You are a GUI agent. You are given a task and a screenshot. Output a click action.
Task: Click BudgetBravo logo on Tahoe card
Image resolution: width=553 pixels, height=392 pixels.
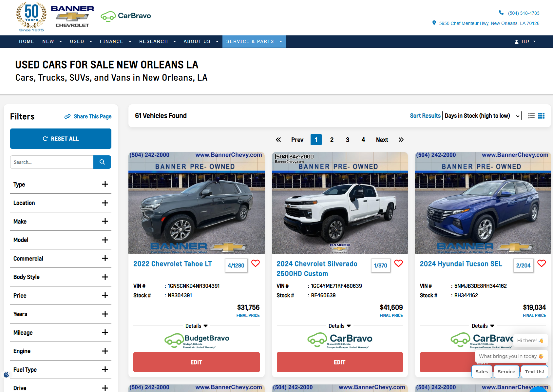[197, 341]
